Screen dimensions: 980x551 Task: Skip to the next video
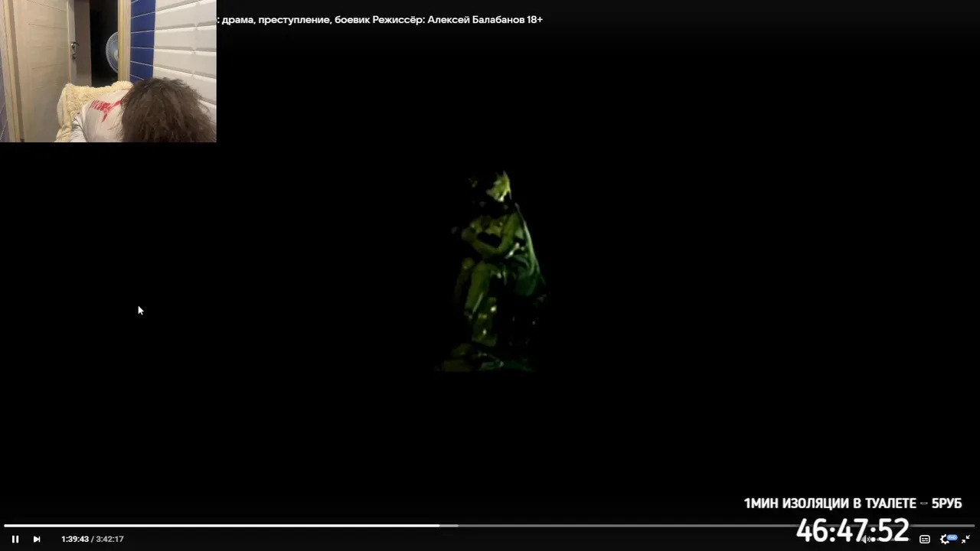click(36, 539)
